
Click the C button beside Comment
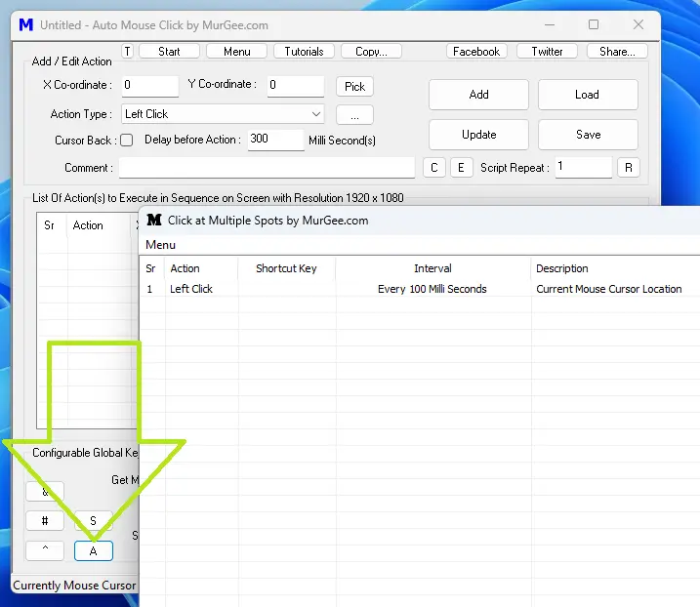(x=433, y=168)
